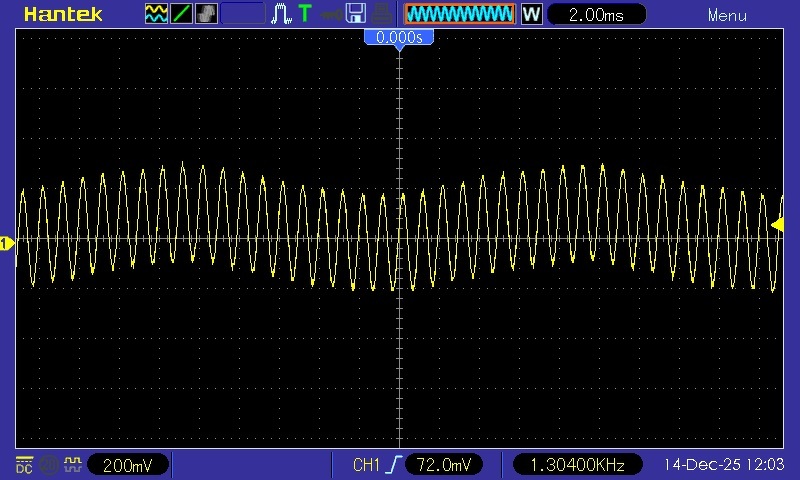Open the 72.0mV trigger level setting
The width and height of the screenshot is (800, 480).
[x=443, y=465]
